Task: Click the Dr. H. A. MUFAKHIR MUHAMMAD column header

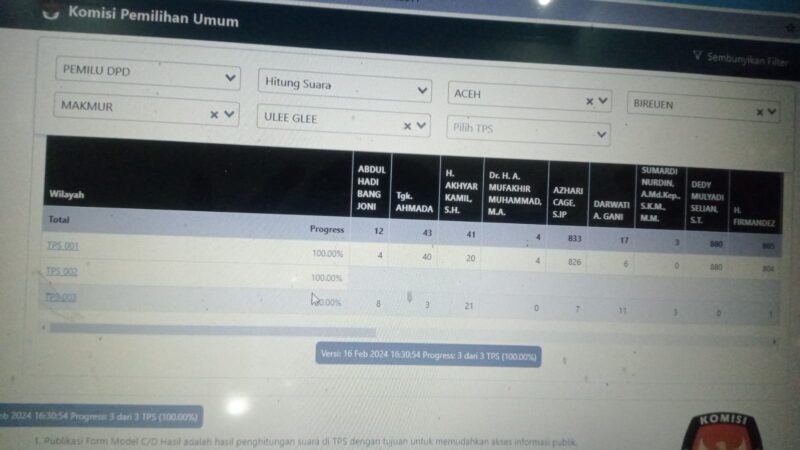Action: tap(515, 194)
